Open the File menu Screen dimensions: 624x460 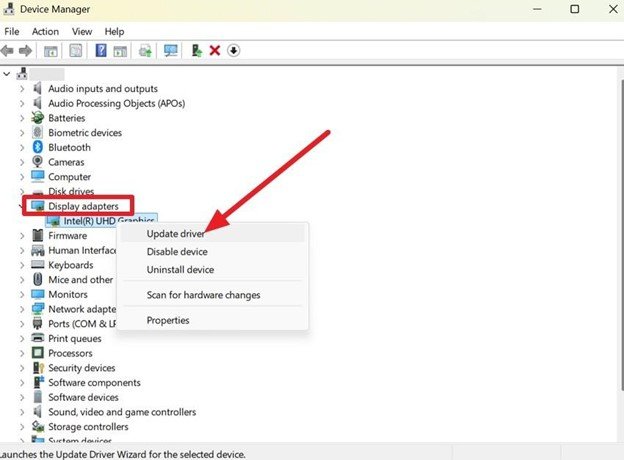[12, 31]
